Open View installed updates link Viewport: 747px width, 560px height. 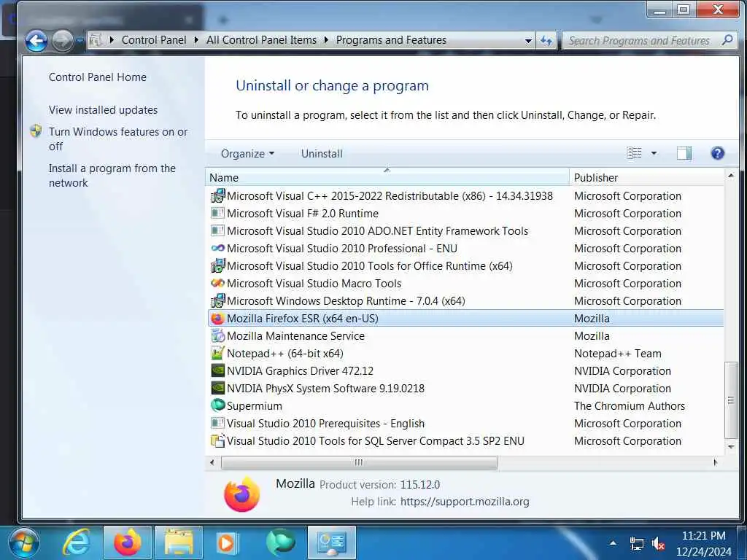pyautogui.click(x=103, y=110)
